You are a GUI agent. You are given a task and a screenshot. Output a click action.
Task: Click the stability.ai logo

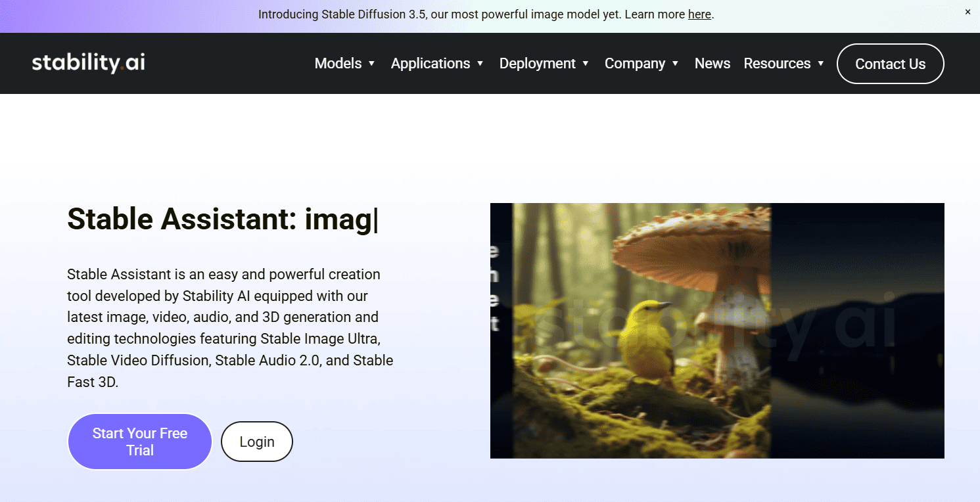(x=89, y=63)
